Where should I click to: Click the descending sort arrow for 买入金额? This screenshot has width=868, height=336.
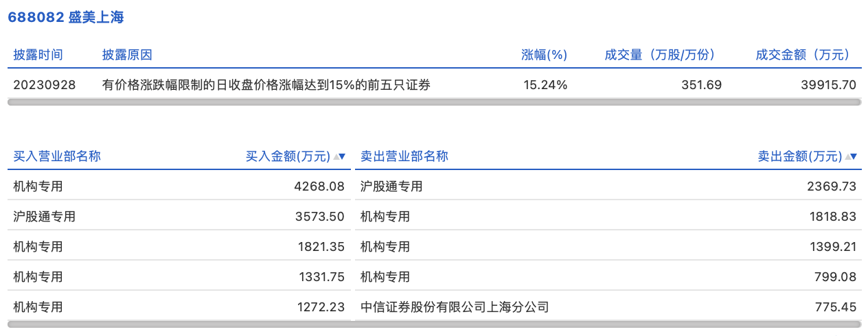point(343,157)
